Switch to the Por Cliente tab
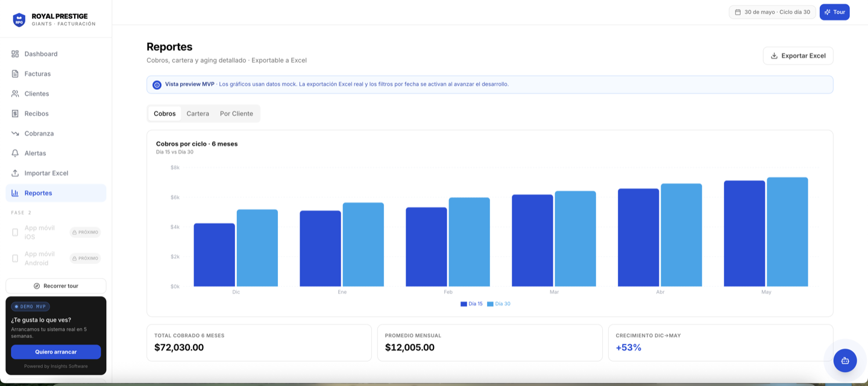The height and width of the screenshot is (386, 868). coord(236,113)
